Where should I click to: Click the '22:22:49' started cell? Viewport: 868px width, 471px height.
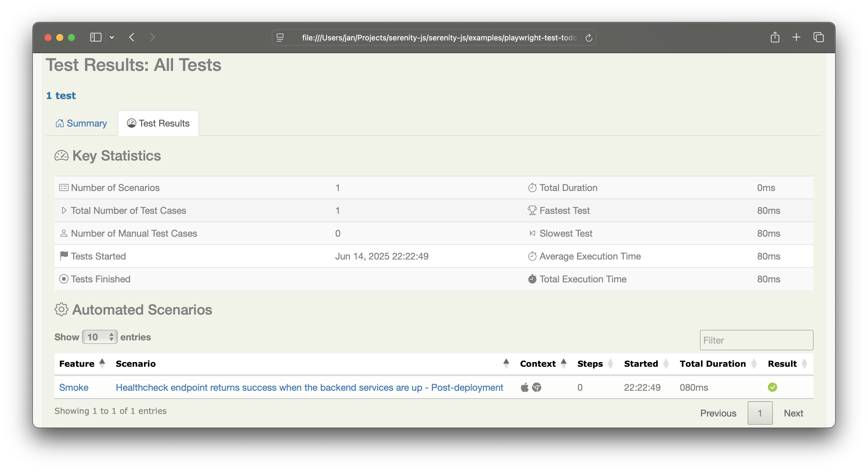click(x=642, y=388)
